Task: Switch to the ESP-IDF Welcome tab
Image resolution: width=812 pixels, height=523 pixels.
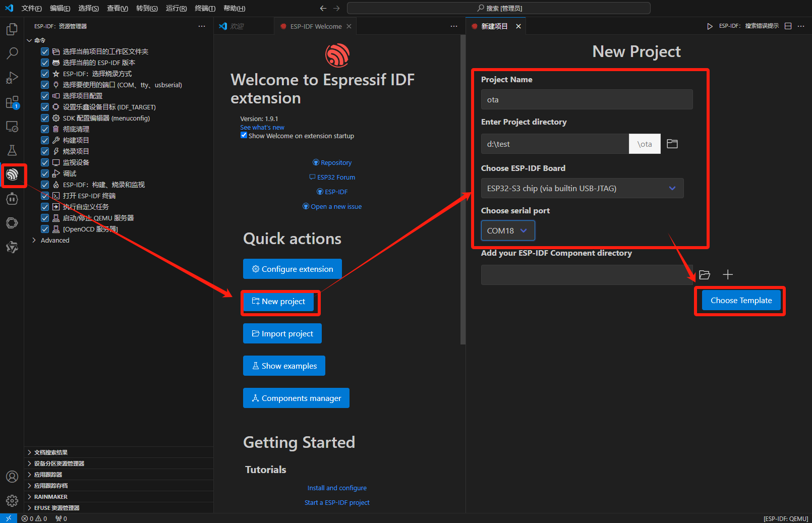Action: (x=316, y=26)
